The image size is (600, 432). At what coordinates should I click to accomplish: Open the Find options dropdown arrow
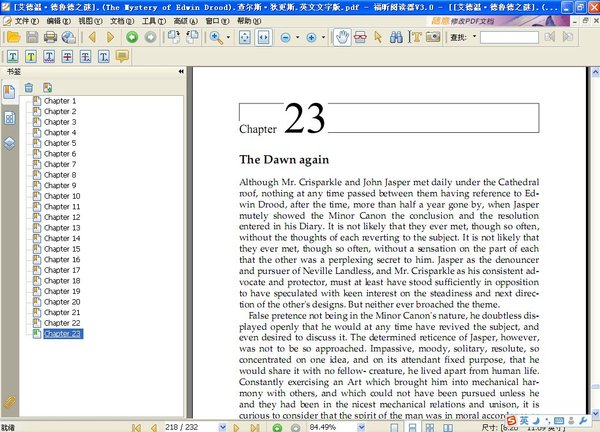[x=474, y=37]
